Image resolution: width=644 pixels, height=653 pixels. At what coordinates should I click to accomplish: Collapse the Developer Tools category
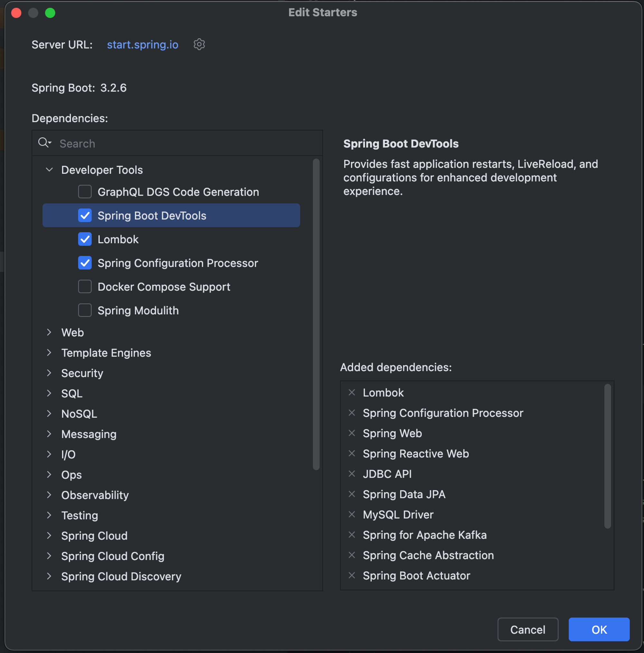click(x=49, y=170)
